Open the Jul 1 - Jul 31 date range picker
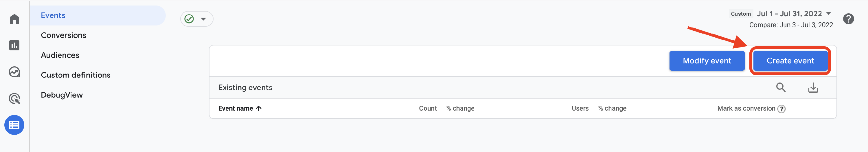The height and width of the screenshot is (152, 868). (794, 14)
